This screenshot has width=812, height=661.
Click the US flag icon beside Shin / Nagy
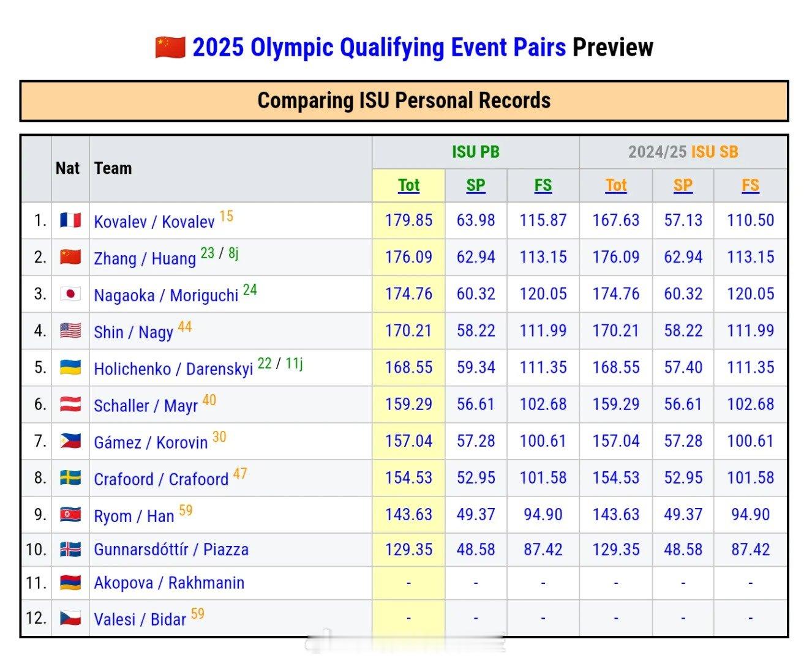click(x=70, y=330)
